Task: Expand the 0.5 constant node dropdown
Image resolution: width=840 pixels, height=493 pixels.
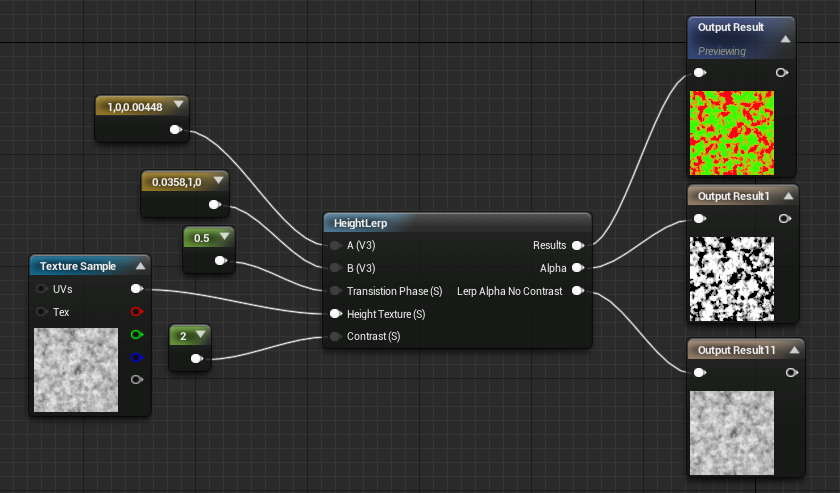Action: click(225, 237)
